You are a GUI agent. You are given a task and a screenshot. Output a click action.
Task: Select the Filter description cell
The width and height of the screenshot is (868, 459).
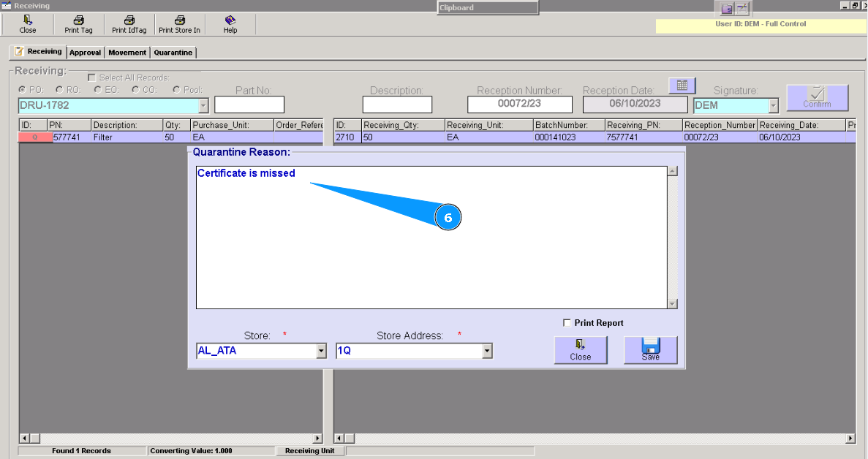(x=127, y=137)
